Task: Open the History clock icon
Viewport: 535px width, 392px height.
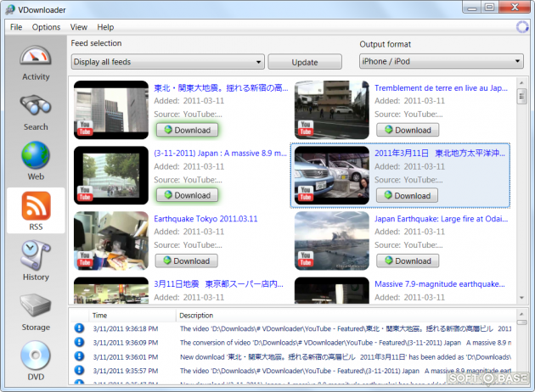Action: point(36,257)
